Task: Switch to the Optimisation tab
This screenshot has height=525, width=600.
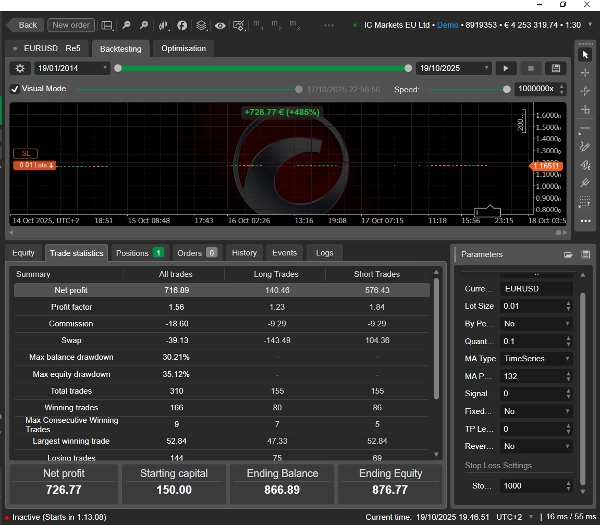Action: pyautogui.click(x=183, y=49)
